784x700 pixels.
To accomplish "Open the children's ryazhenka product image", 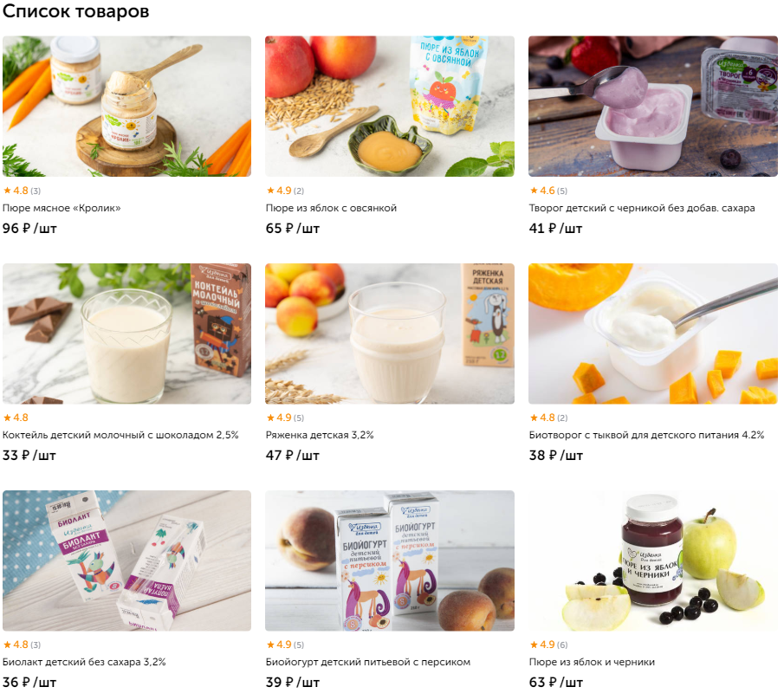I will click(x=390, y=334).
